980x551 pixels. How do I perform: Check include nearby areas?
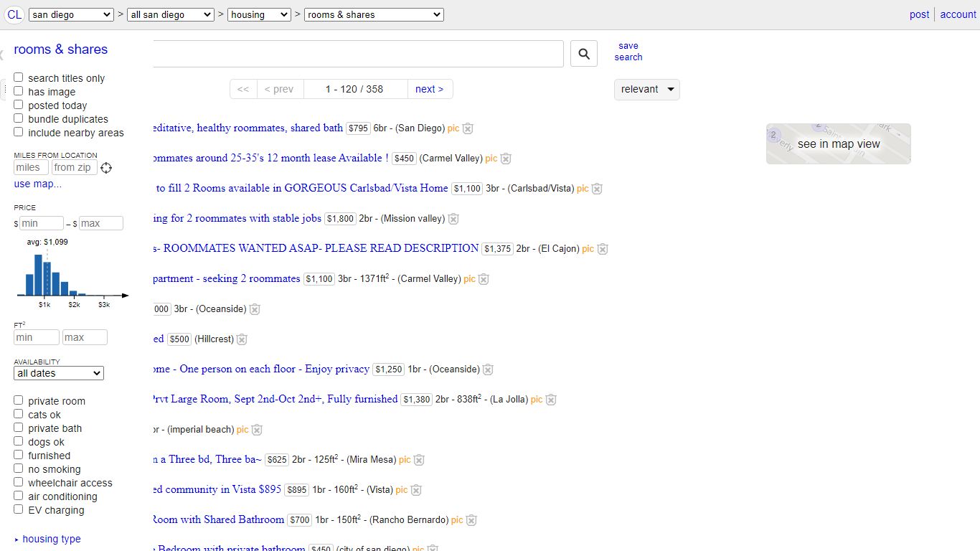click(x=19, y=132)
